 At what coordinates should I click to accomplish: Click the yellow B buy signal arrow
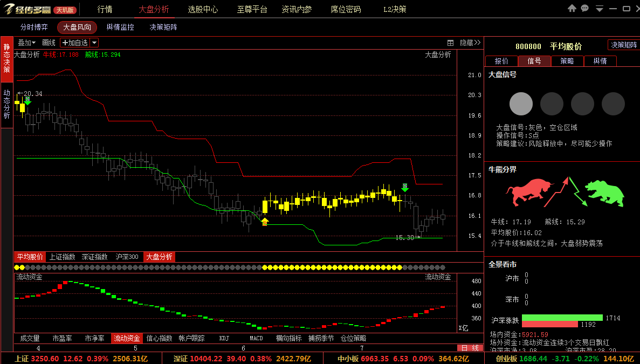click(x=265, y=222)
